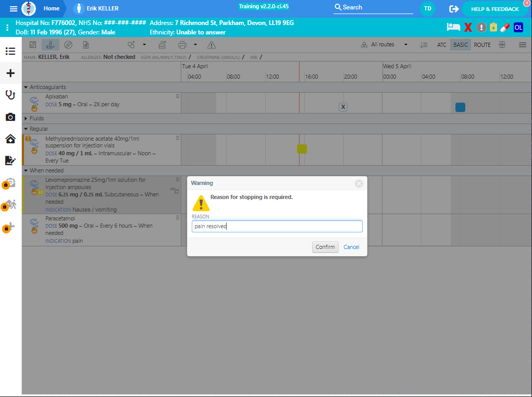This screenshot has height=397, width=532.
Task: Click the olive Methylprednisolone dose marker
Action: [302, 149]
